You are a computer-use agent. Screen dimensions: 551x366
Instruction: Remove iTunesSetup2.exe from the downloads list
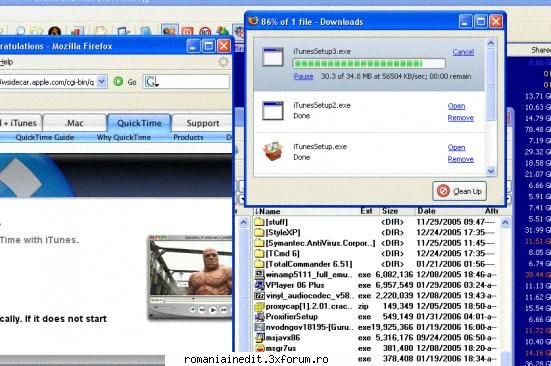(461, 118)
